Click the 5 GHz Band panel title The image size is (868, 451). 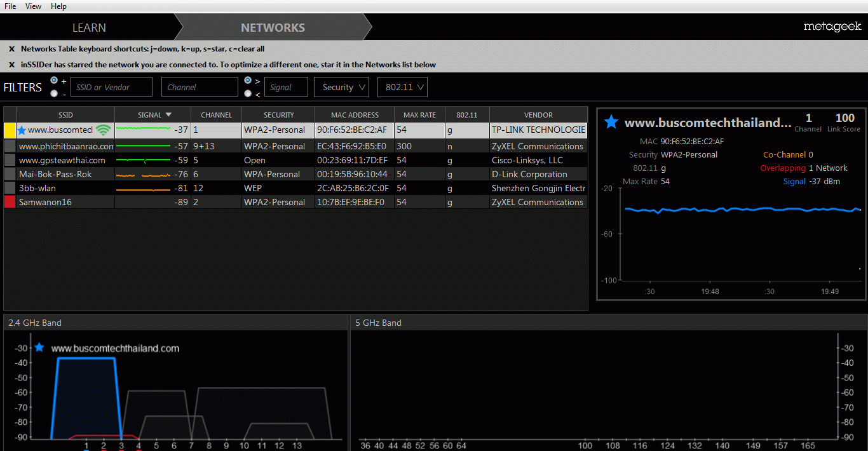pyautogui.click(x=378, y=323)
